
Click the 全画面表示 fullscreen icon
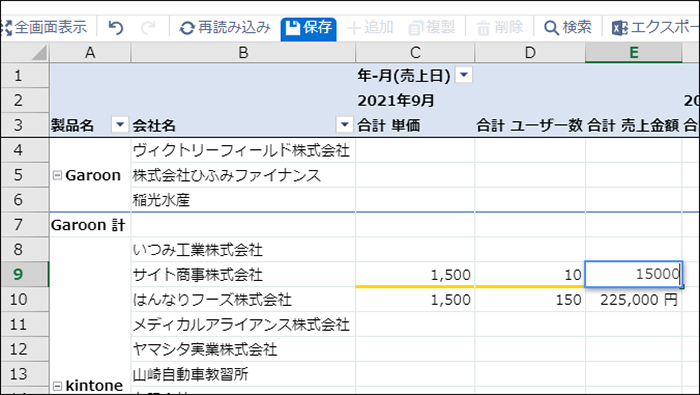pyautogui.click(x=6, y=28)
